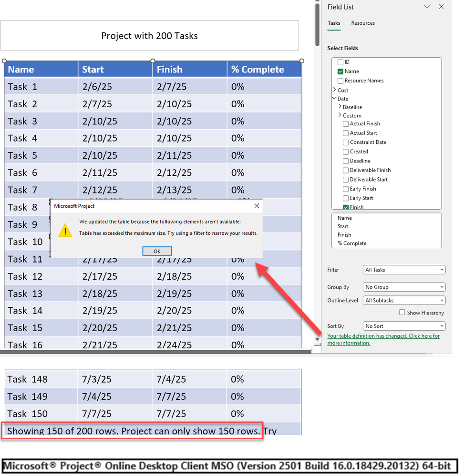Switch to the Tasks tab
Viewport: 464px width, 476px height.
(334, 23)
